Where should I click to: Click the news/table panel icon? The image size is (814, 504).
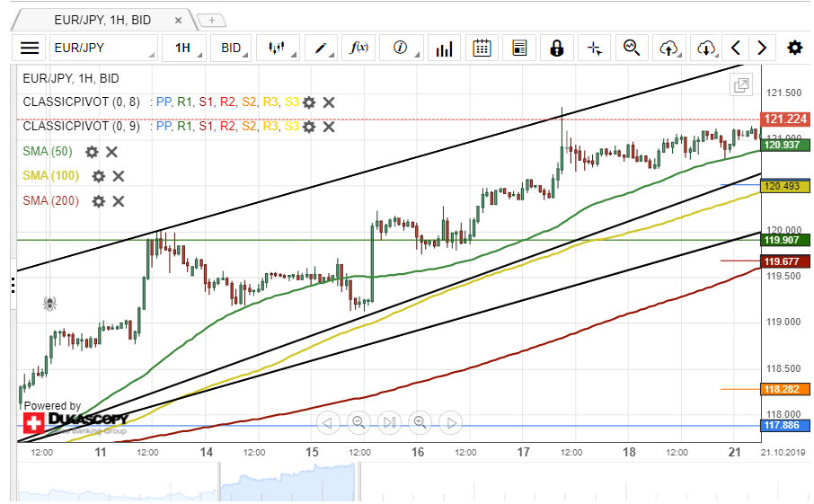pyautogui.click(x=519, y=49)
